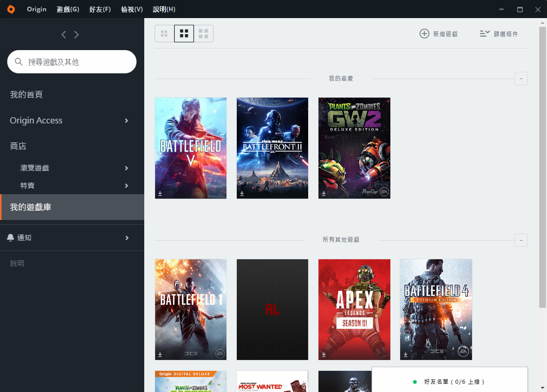Maximize the Origin window
The image size is (547, 392).
(x=520, y=9)
